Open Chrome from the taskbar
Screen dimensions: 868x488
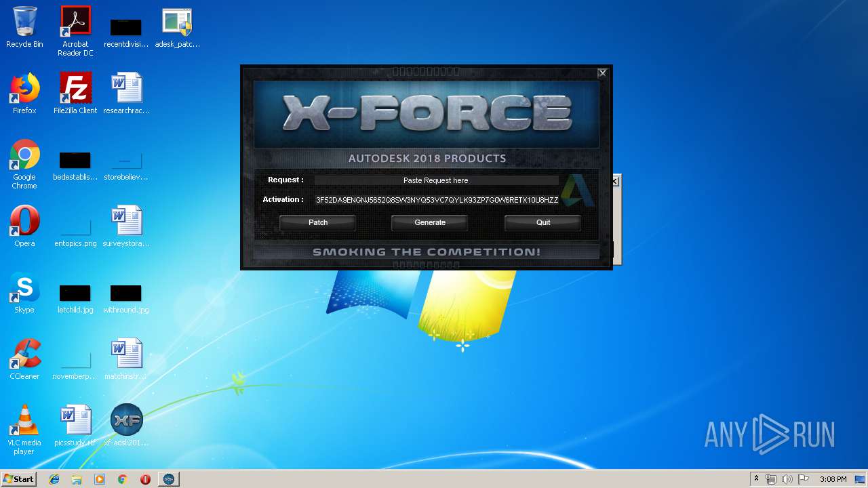[123, 479]
